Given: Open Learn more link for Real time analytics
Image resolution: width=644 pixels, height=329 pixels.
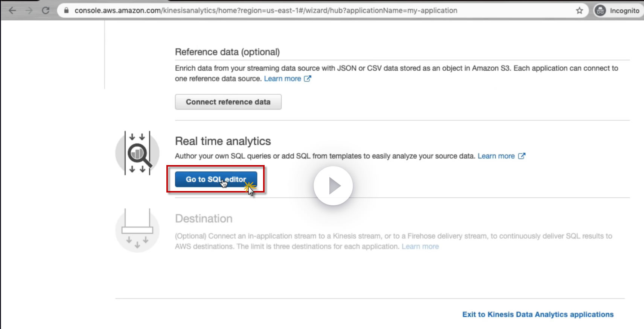Looking at the screenshot, I should [496, 156].
